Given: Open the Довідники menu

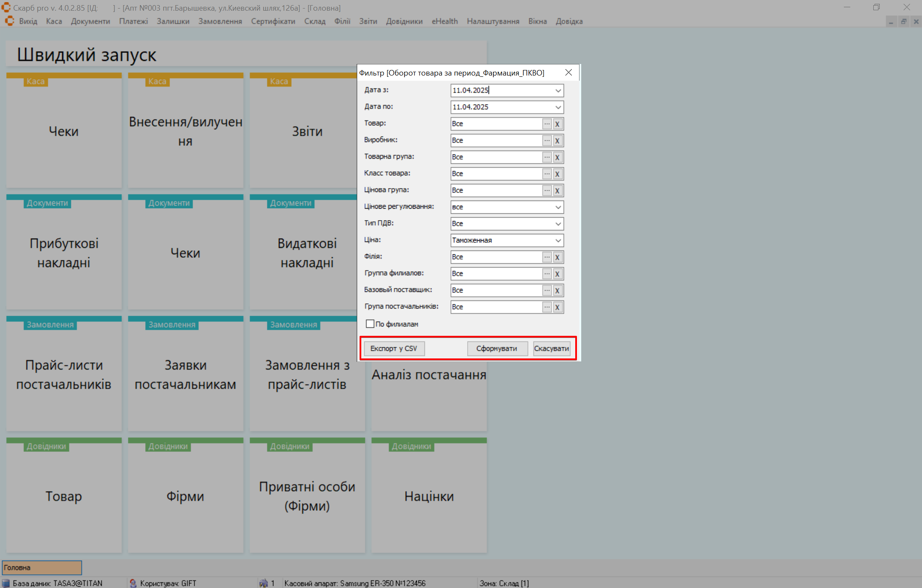Looking at the screenshot, I should (404, 21).
